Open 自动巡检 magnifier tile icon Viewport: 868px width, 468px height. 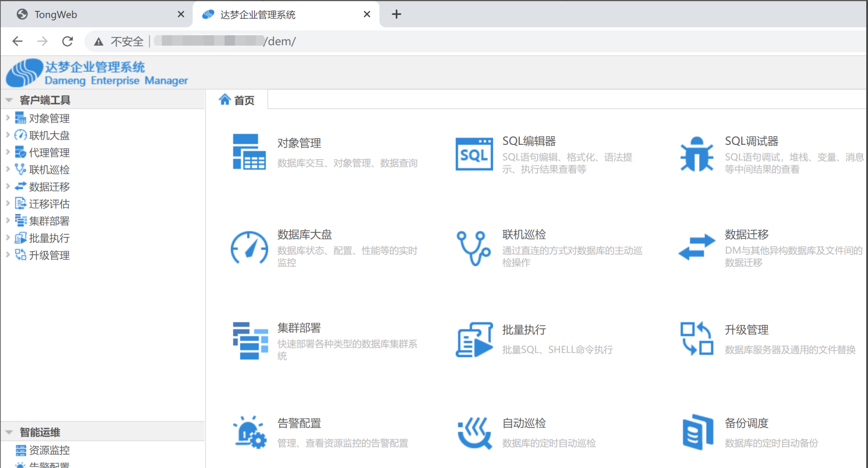point(474,433)
